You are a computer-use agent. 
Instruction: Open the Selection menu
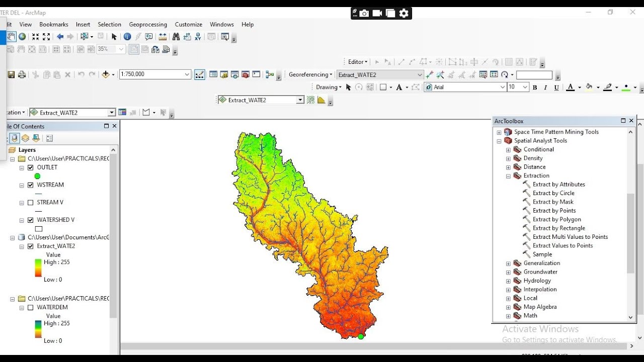110,24
